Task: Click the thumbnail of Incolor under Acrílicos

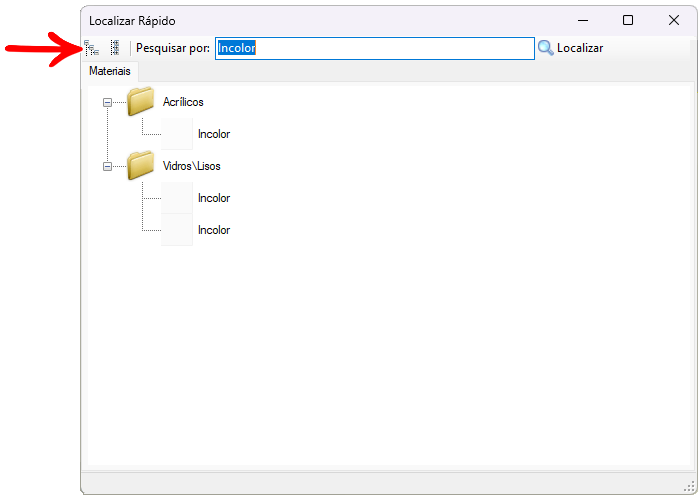Action: click(177, 133)
